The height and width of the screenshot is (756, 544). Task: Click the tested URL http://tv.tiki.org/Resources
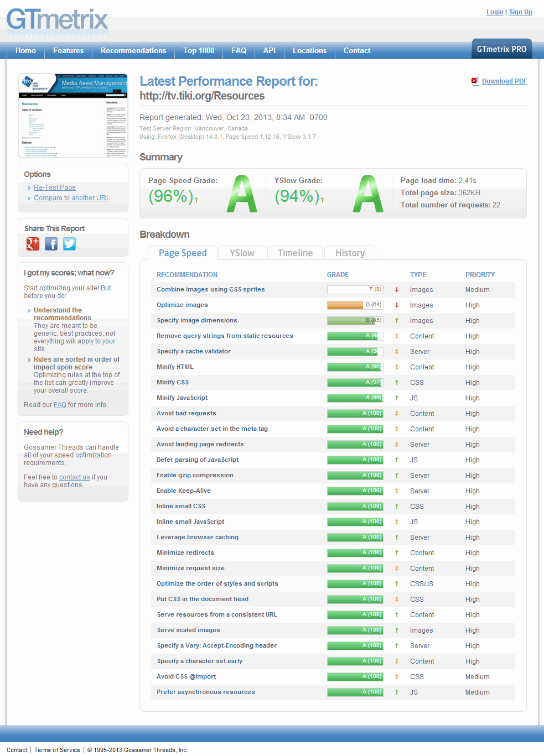coord(202,96)
